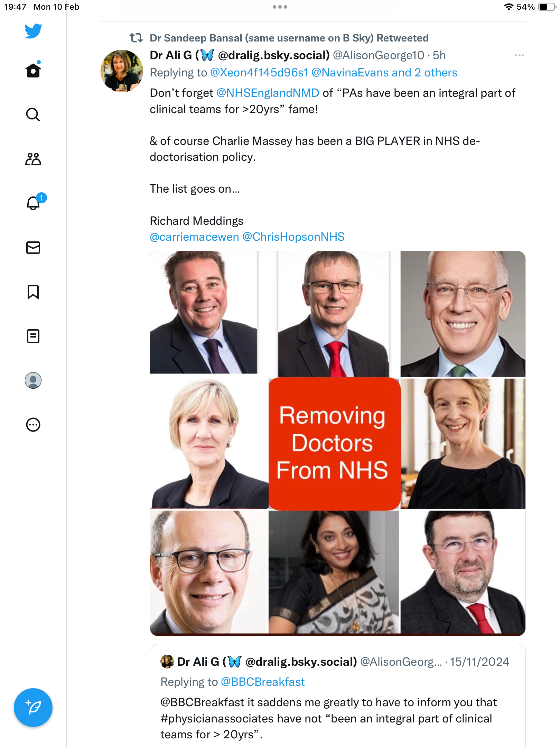Tap the three dots at top of screen
This screenshot has height=747, width=560.
click(280, 7)
